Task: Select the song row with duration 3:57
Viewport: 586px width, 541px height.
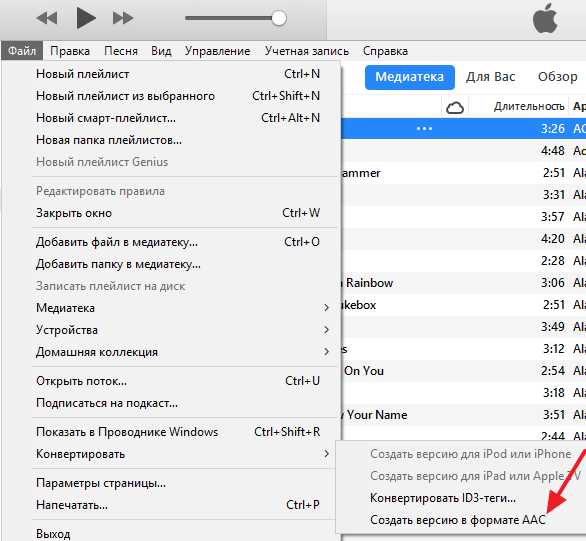Action: (x=464, y=217)
